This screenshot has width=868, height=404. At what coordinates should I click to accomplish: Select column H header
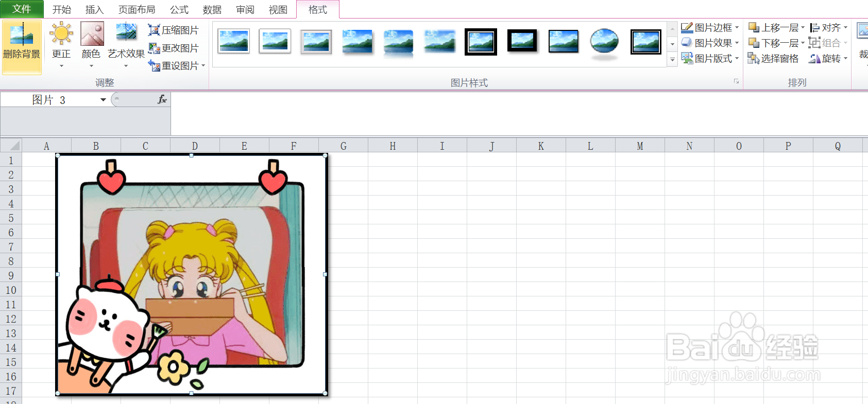tap(393, 146)
